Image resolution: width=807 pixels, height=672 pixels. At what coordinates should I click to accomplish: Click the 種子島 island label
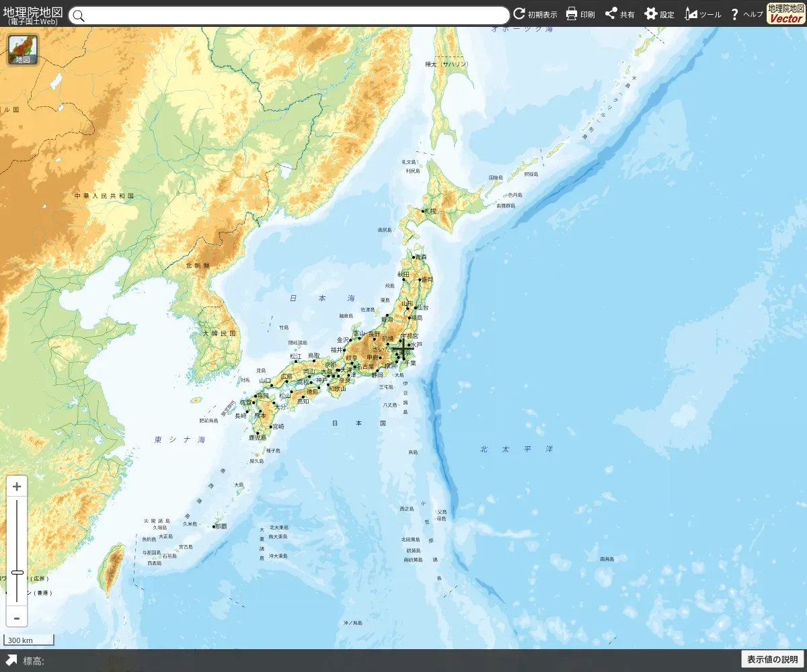pyautogui.click(x=272, y=451)
